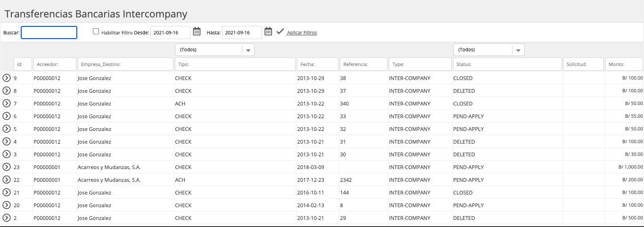Click amount 'B/ 200.00'

(x=632, y=180)
